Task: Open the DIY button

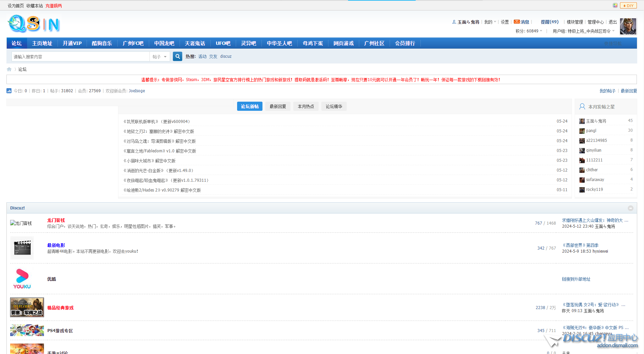Action: click(628, 5)
